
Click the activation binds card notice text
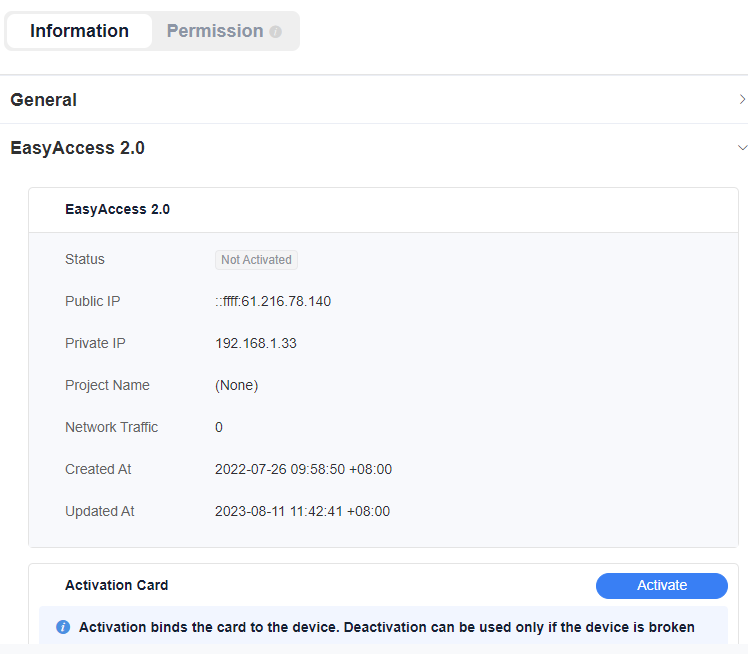[x=387, y=627]
